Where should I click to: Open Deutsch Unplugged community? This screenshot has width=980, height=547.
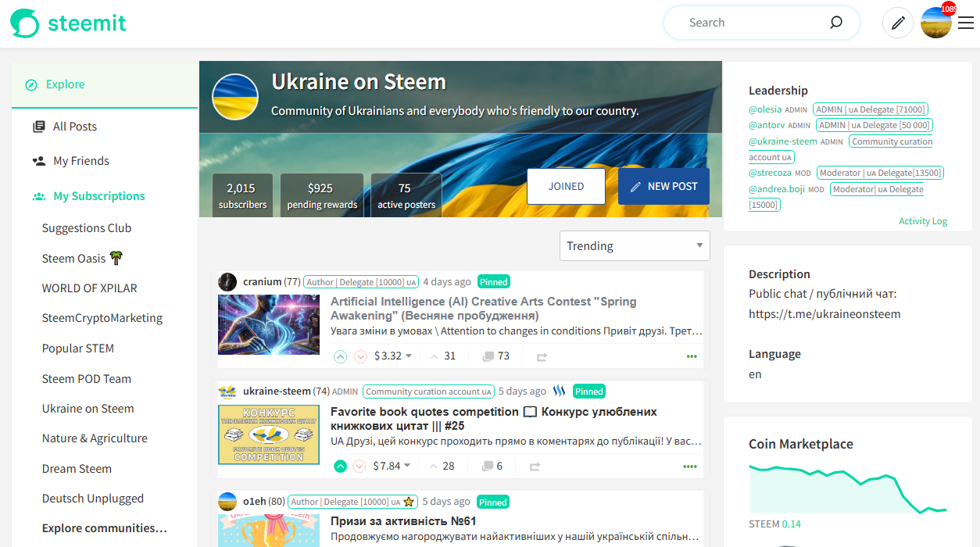tap(93, 499)
